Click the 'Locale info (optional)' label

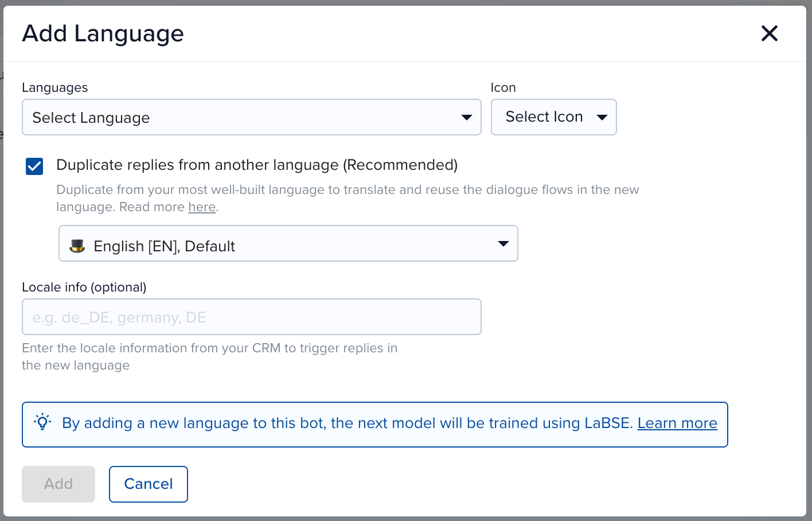click(84, 287)
